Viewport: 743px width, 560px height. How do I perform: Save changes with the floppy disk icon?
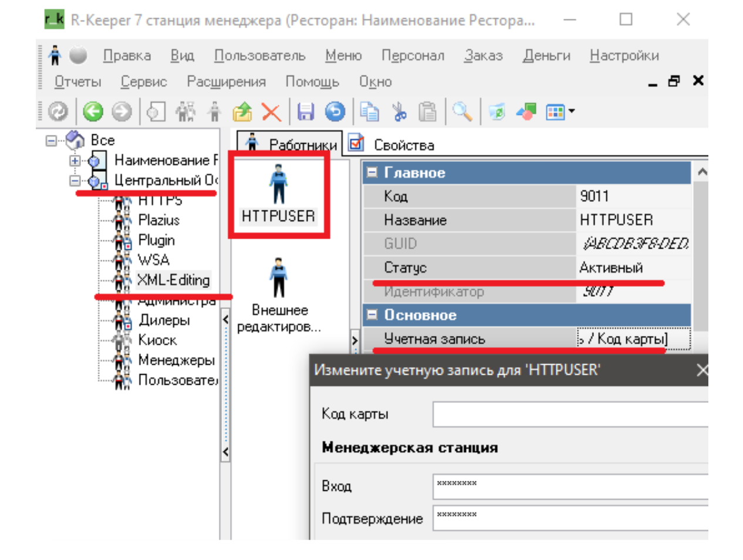306,111
